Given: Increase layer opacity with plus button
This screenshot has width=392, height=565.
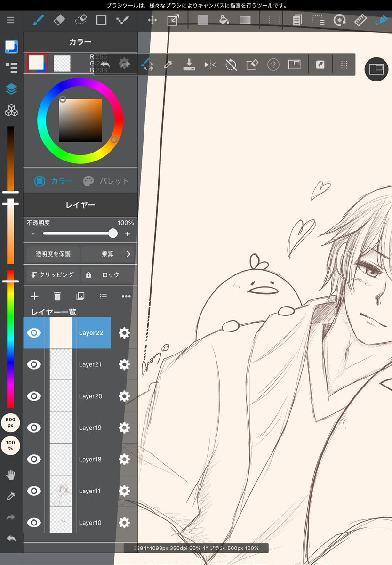Looking at the screenshot, I should point(128,234).
